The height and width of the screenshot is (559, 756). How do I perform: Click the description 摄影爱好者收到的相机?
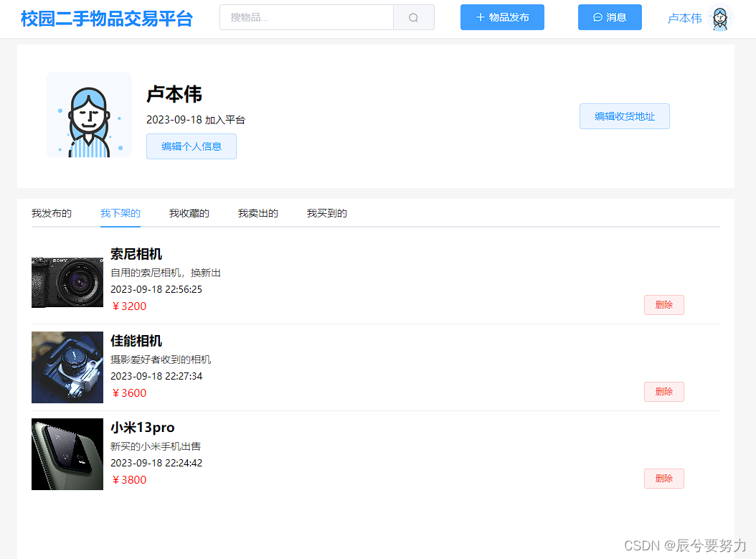(x=161, y=360)
